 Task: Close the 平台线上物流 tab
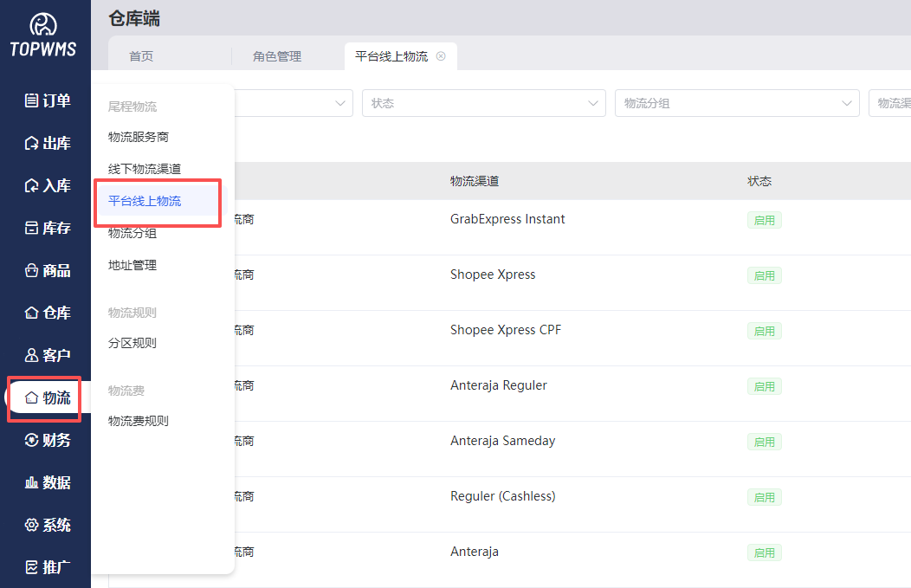click(441, 56)
